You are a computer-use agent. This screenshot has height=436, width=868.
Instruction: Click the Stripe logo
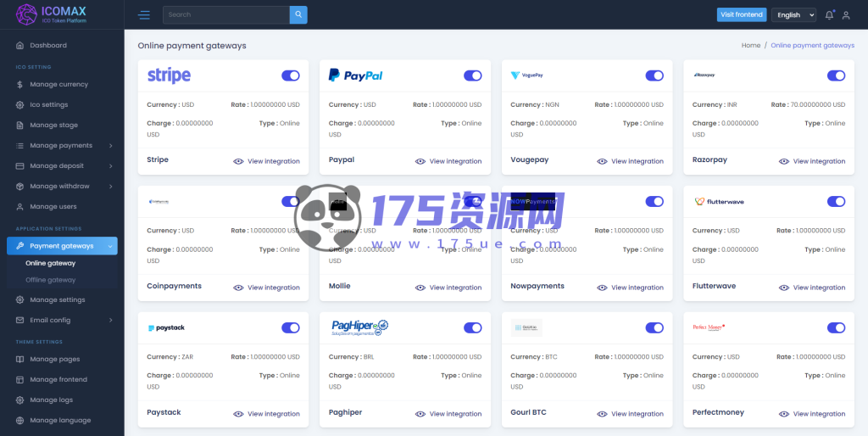point(169,75)
